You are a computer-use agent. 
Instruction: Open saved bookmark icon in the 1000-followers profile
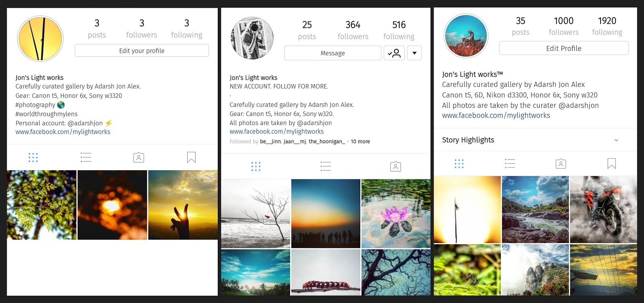tap(611, 163)
